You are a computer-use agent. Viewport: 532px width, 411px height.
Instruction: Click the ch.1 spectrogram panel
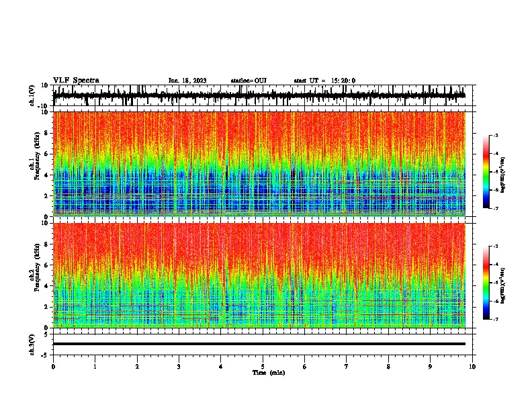[259, 164]
